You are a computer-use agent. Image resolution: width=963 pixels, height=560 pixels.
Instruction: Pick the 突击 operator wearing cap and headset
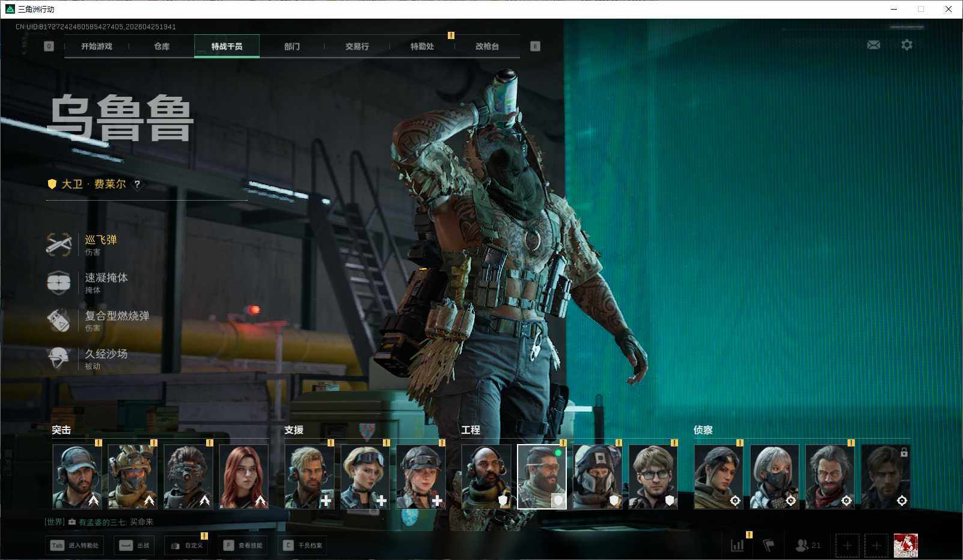point(77,476)
